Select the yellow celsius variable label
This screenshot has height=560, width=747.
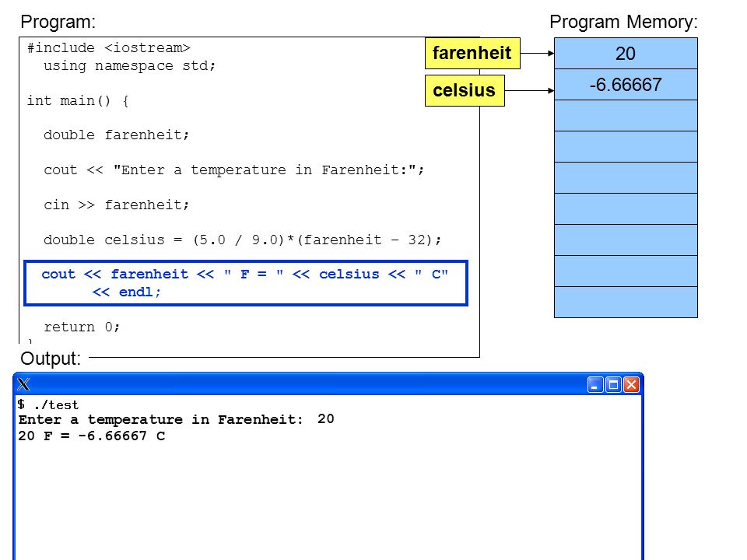coord(465,90)
